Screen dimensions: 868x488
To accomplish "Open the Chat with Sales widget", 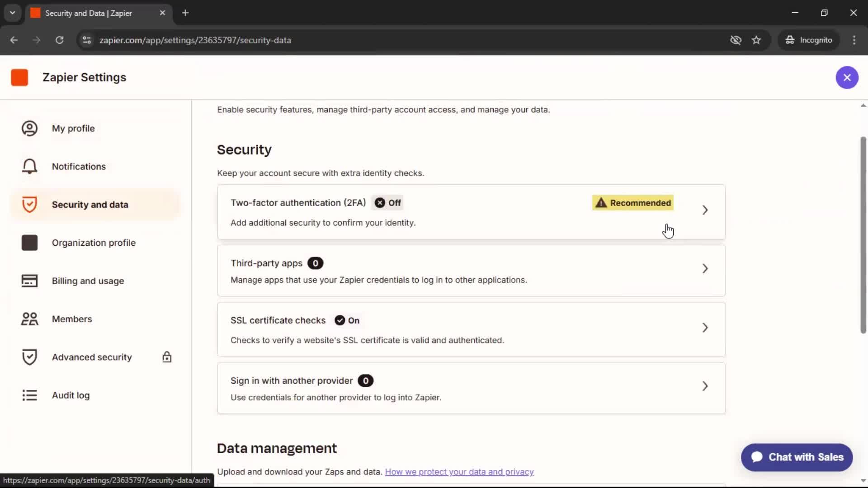I will pos(797,457).
